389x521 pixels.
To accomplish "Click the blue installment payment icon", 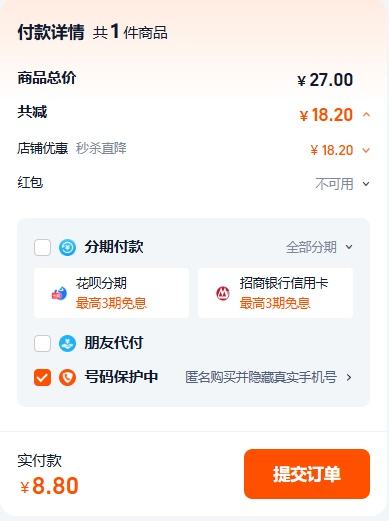I will pos(67,247).
